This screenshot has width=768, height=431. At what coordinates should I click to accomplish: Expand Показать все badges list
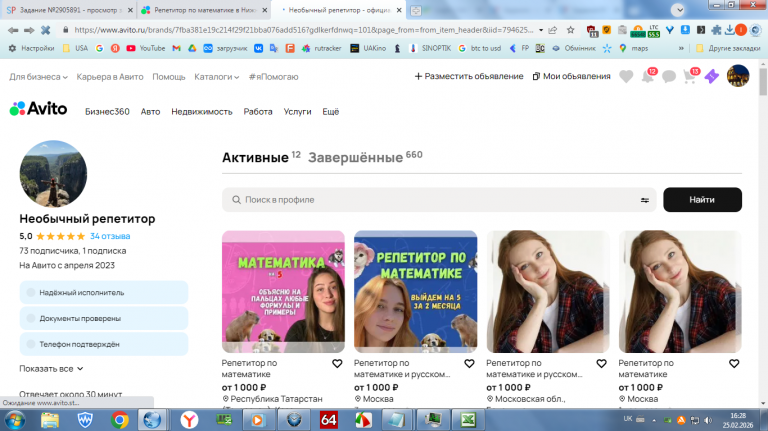coord(51,369)
